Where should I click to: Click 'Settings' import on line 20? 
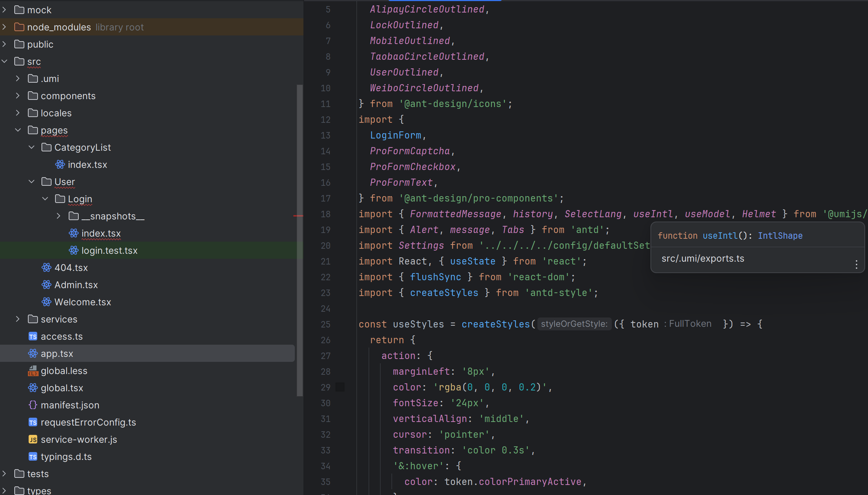pyautogui.click(x=421, y=246)
